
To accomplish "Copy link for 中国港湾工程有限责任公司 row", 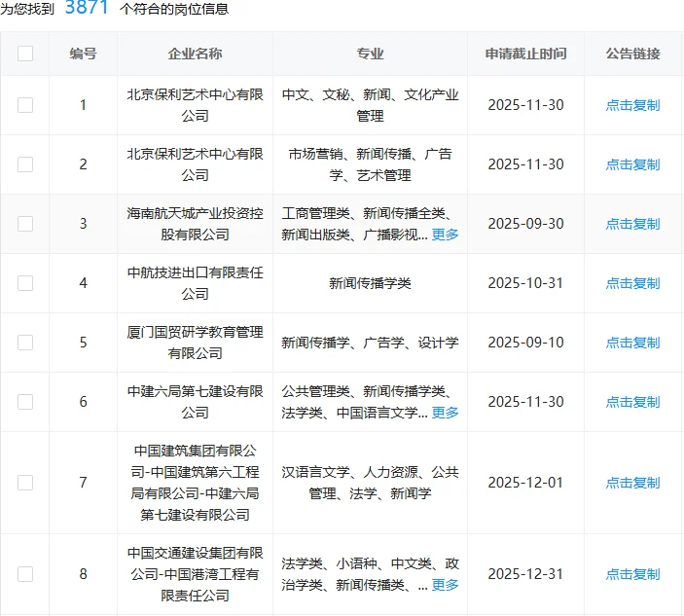I will 632,574.
